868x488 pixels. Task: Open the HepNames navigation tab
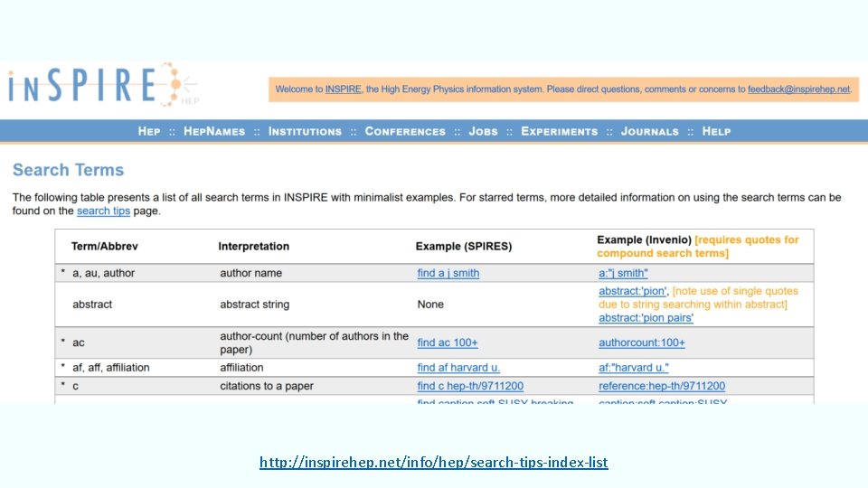214,131
